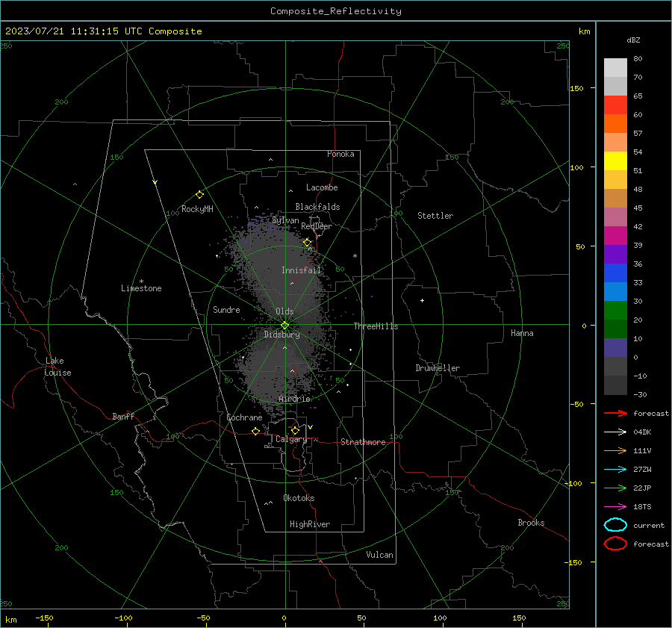Viewport: 672px width, 628px height.
Task: Click the Composite_Reflectivity title text
Action: 336,11
